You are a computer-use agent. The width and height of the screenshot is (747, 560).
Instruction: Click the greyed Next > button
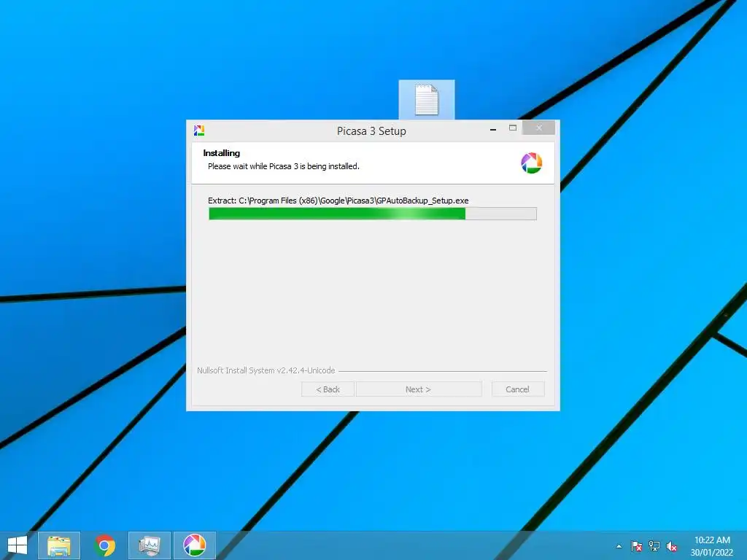[418, 389]
